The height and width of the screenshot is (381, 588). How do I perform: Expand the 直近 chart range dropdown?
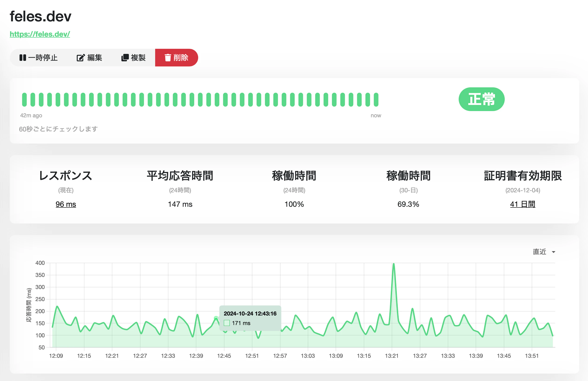pyautogui.click(x=544, y=252)
